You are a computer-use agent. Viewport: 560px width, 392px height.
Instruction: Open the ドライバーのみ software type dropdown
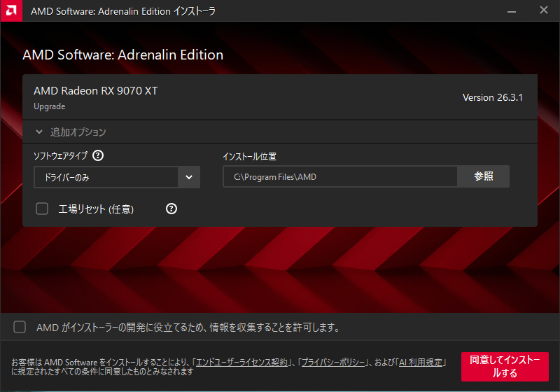pos(106,178)
